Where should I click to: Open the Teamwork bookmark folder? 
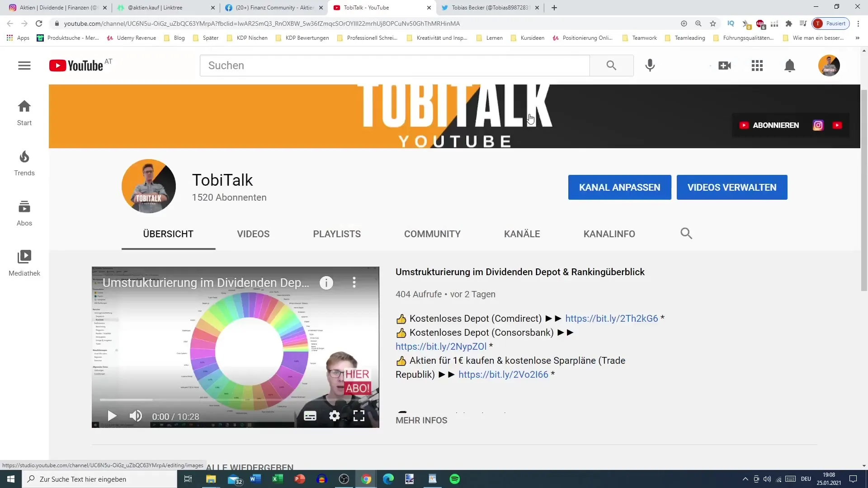[x=640, y=38]
